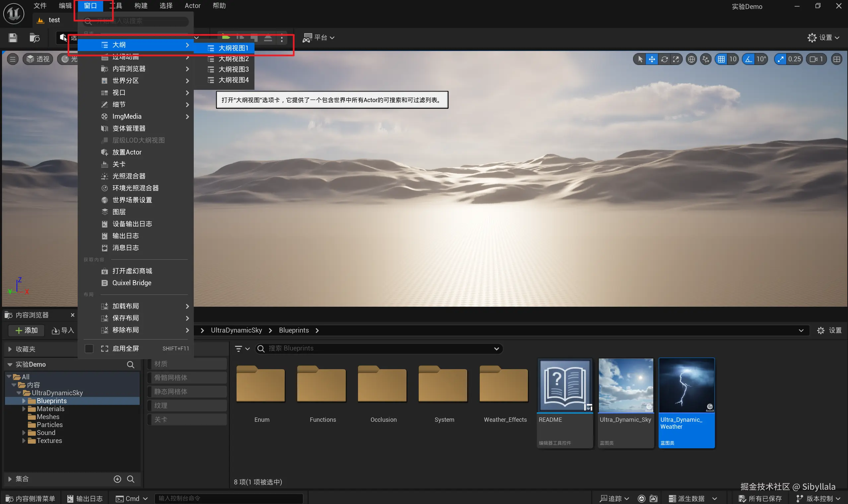The image size is (848, 504).
Task: Click the 添加 add button
Action: pos(27,331)
